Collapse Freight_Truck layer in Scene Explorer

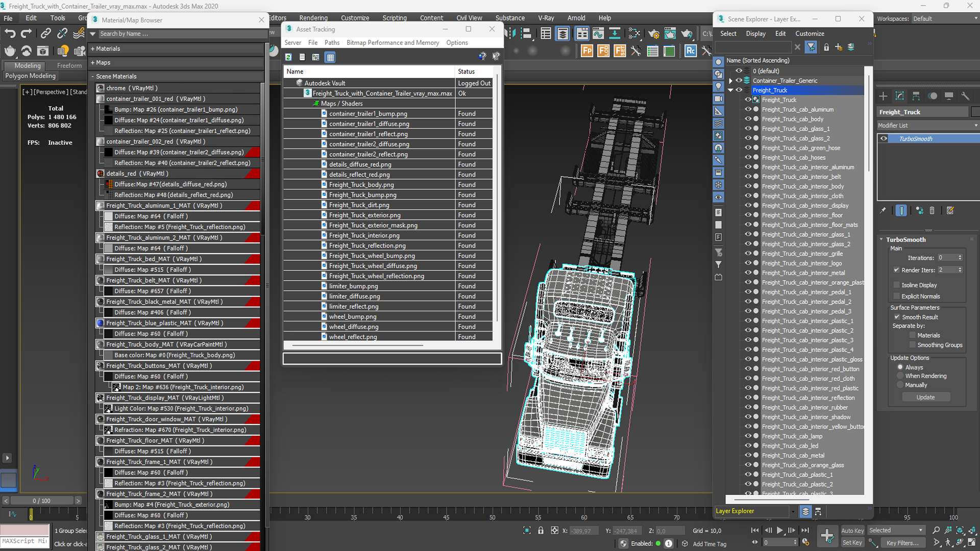pos(730,90)
